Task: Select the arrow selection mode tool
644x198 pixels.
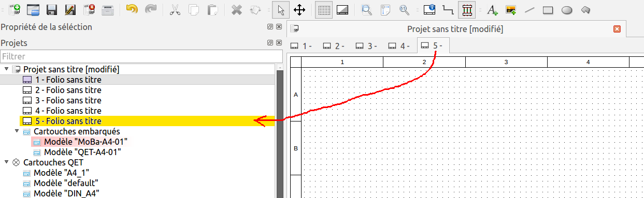Action: click(281, 9)
